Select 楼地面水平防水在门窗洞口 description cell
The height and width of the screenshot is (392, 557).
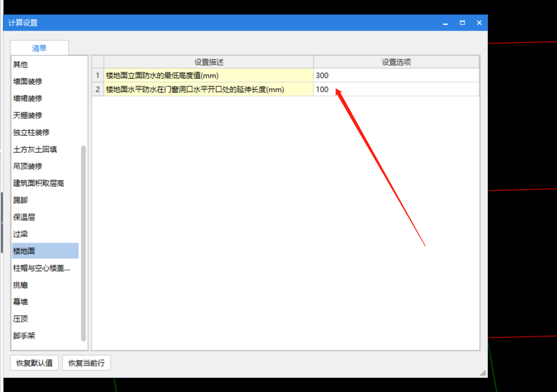pos(209,89)
